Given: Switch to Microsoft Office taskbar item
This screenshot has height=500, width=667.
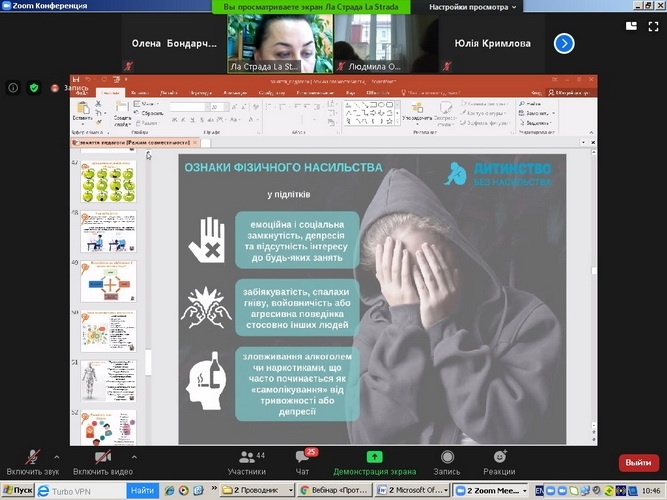Looking at the screenshot, I should 412,491.
